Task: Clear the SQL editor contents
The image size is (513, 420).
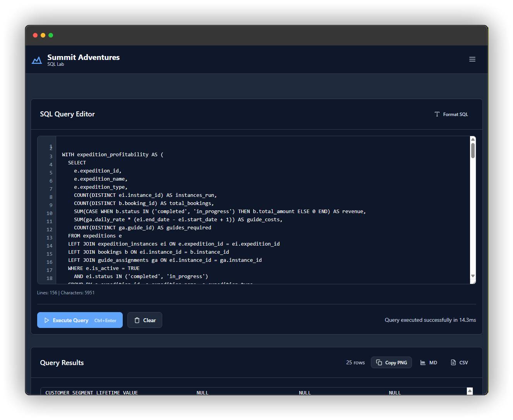Action: (x=145, y=320)
